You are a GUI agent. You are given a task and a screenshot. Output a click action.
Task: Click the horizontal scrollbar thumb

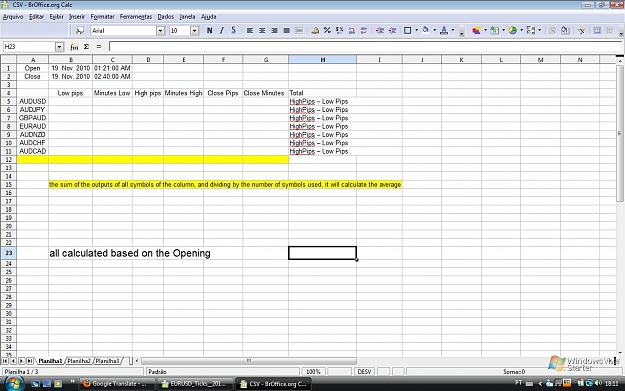click(x=249, y=361)
